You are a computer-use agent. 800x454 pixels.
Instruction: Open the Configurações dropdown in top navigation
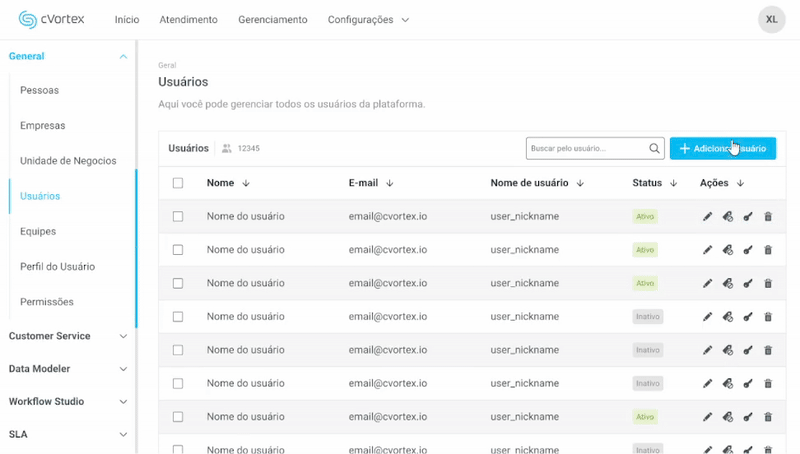(368, 20)
